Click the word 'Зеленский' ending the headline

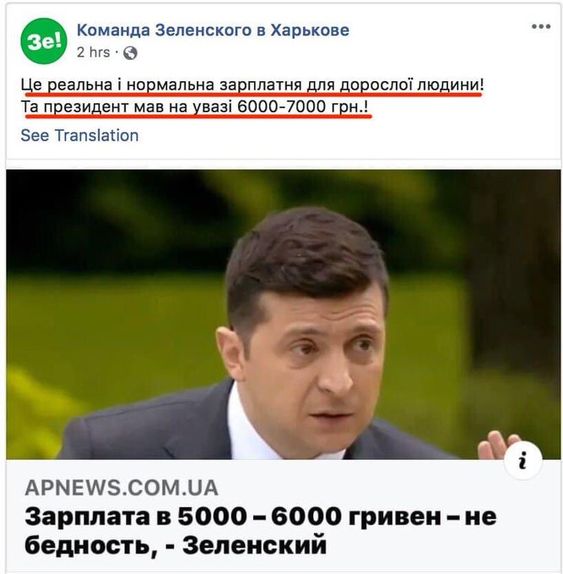tap(254, 545)
